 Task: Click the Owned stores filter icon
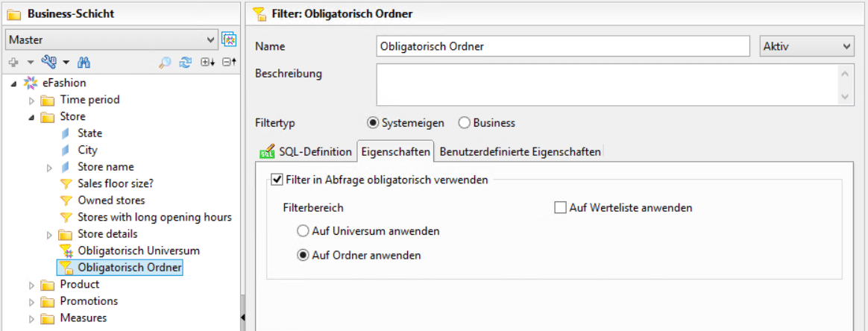(66, 201)
